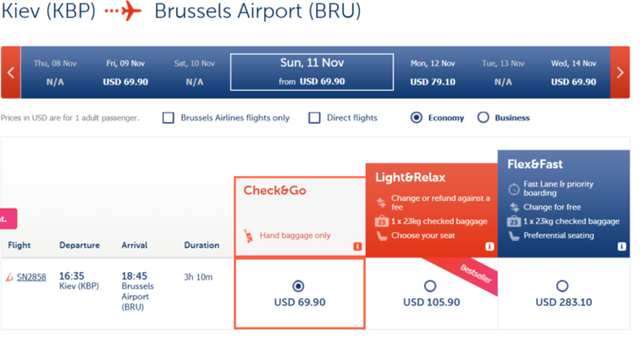Click the Fast Lane clock icon

pos(514,189)
